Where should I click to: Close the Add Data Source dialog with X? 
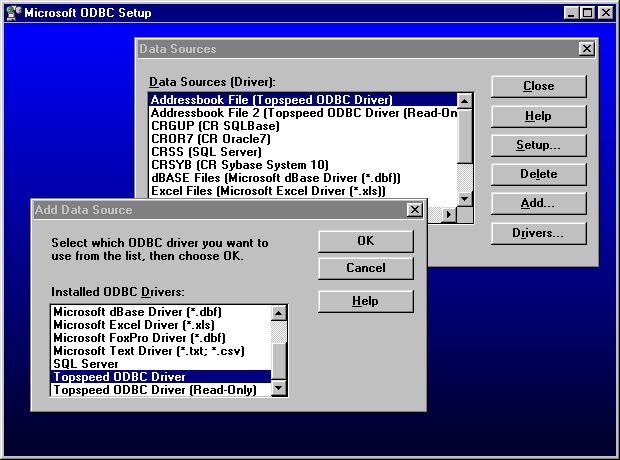pyautogui.click(x=414, y=210)
